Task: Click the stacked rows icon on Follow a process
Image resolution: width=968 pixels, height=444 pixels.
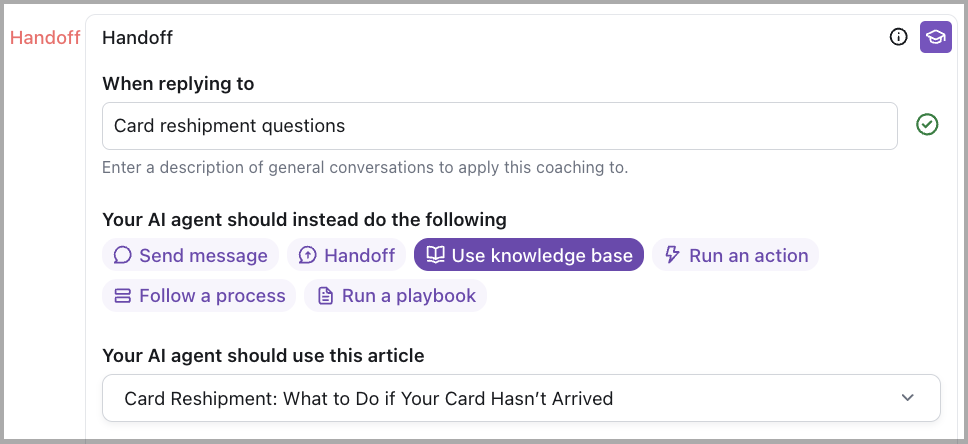Action: click(x=123, y=296)
